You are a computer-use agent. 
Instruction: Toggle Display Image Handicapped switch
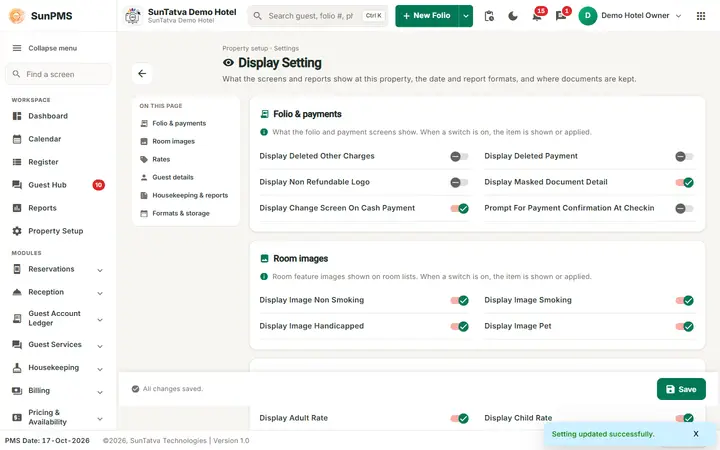pyautogui.click(x=459, y=326)
